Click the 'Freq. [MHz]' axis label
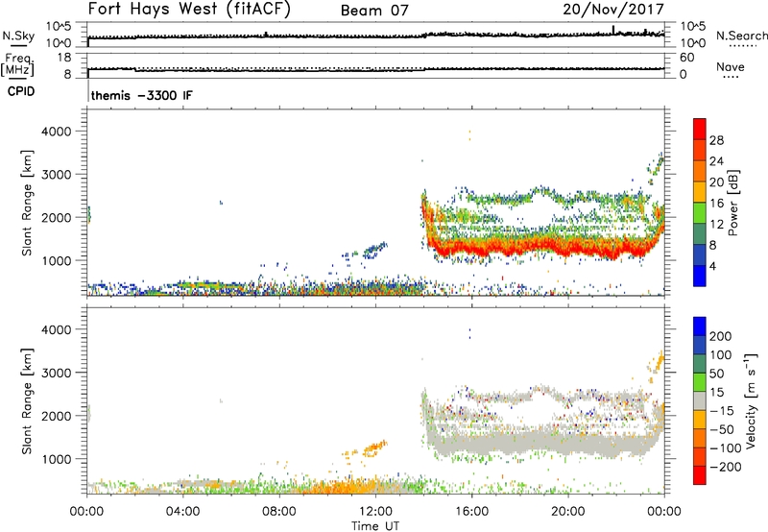 point(17,65)
